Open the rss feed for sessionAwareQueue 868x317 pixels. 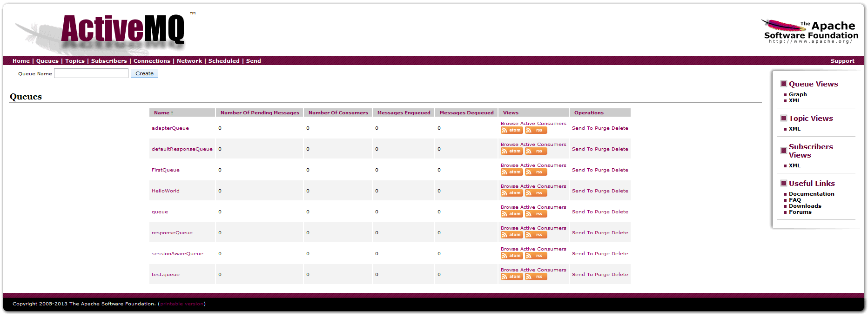tap(536, 256)
